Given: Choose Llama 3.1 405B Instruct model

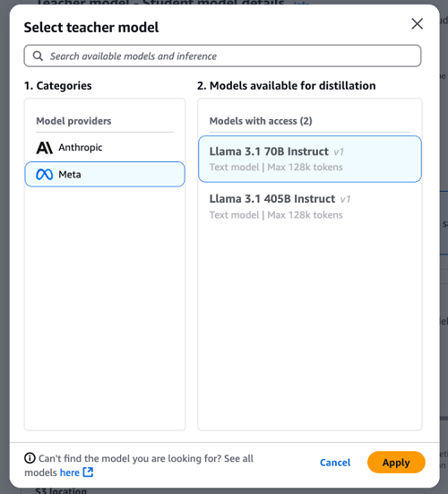Looking at the screenshot, I should [310, 207].
